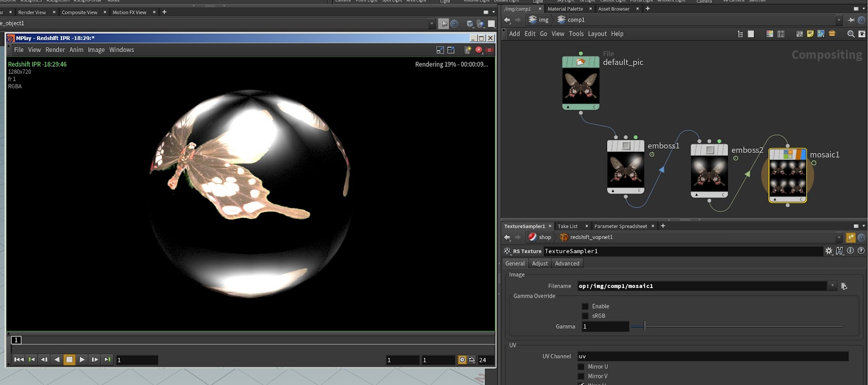Expand the parameter pane path dropdown
The width and height of the screenshot is (868, 385).
click(839, 238)
